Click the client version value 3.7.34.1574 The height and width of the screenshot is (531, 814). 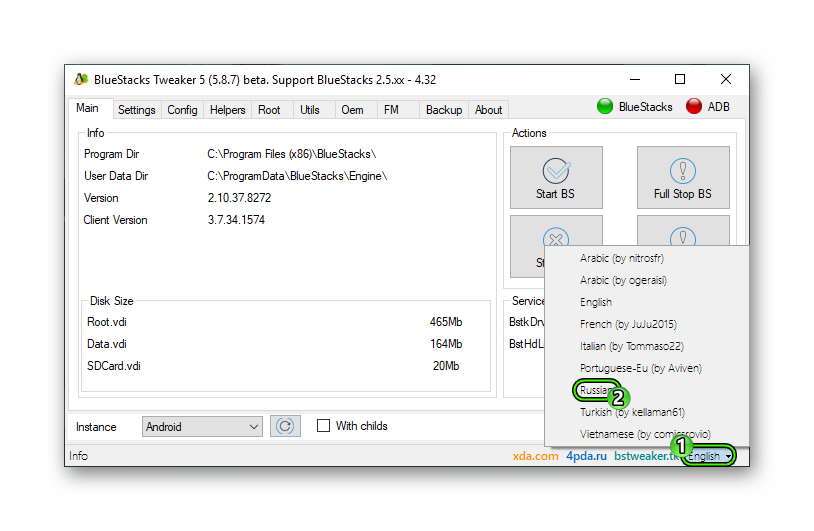[236, 220]
